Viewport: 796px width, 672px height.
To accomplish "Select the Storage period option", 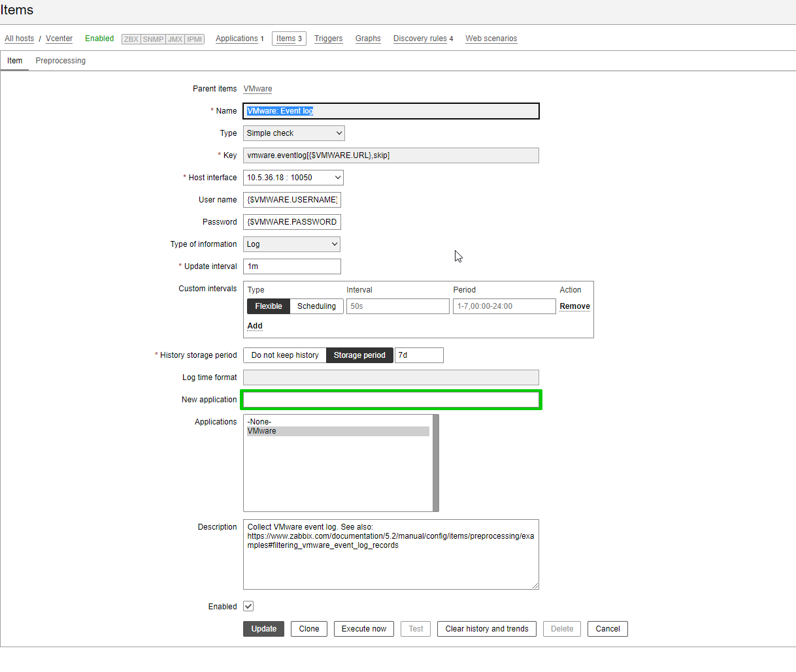I will point(359,355).
